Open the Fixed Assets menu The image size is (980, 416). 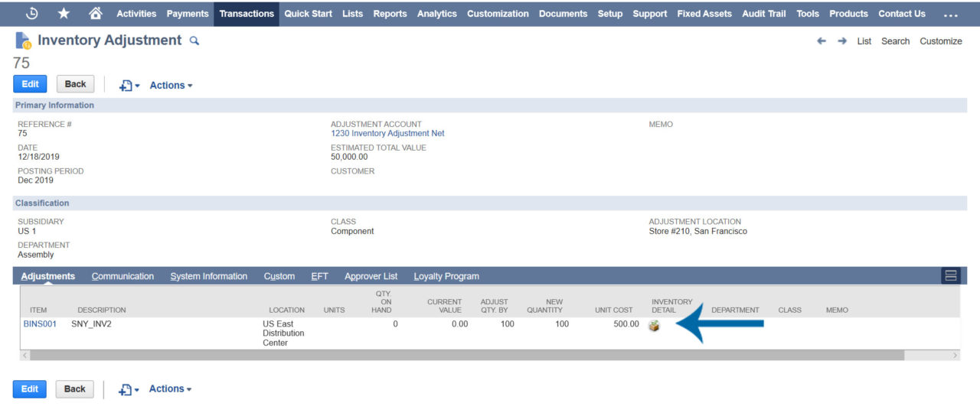704,13
